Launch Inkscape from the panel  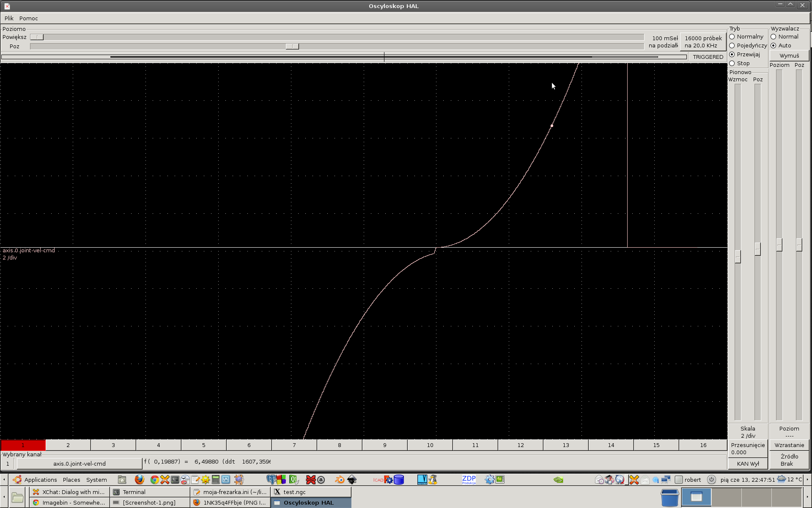(x=352, y=480)
